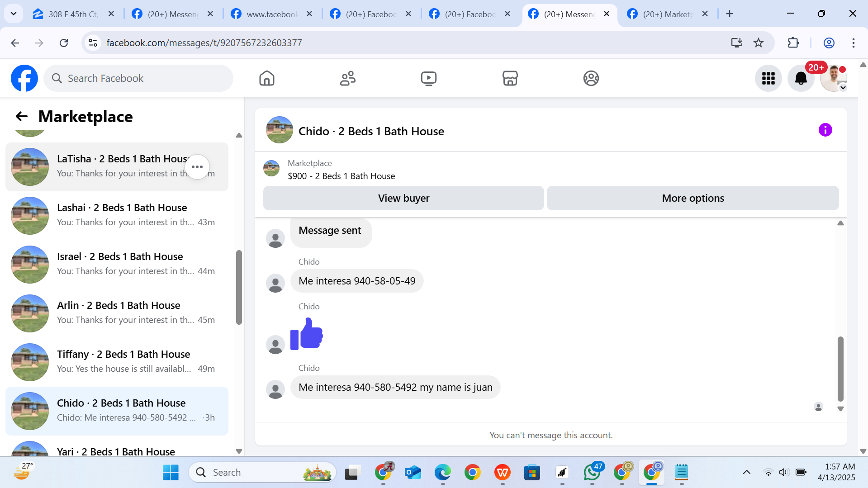Go to the Home feed icon

267,78
